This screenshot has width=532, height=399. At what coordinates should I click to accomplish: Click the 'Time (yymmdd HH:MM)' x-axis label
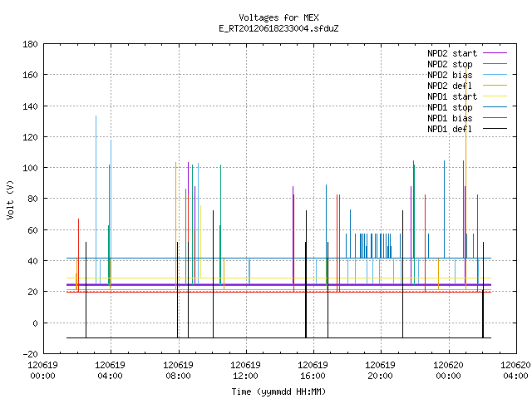(x=278, y=392)
